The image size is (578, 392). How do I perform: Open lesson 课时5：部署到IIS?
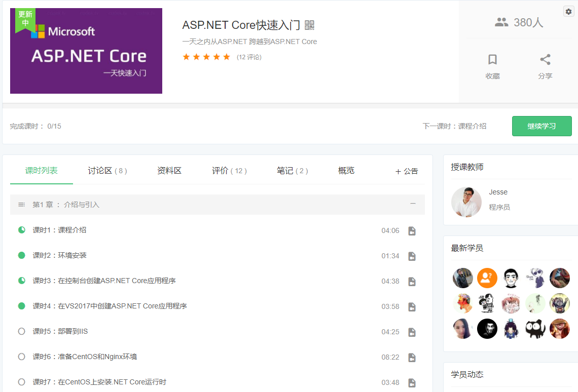click(x=60, y=332)
